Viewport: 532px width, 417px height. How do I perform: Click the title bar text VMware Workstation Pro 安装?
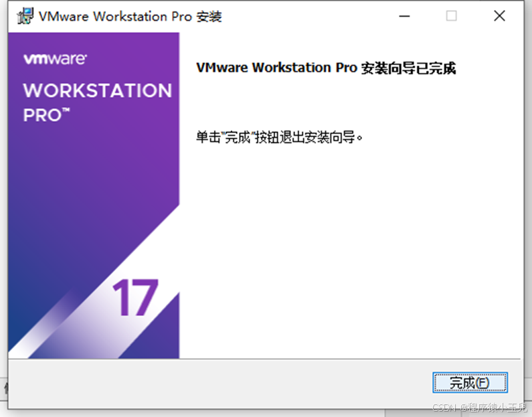130,16
